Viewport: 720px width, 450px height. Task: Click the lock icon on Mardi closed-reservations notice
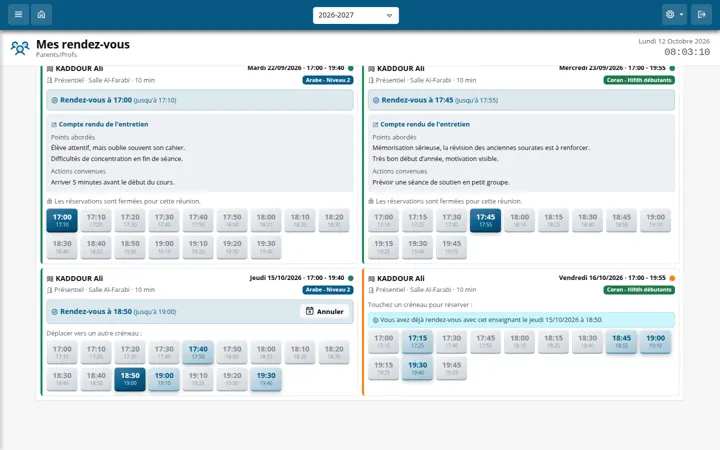click(50, 201)
